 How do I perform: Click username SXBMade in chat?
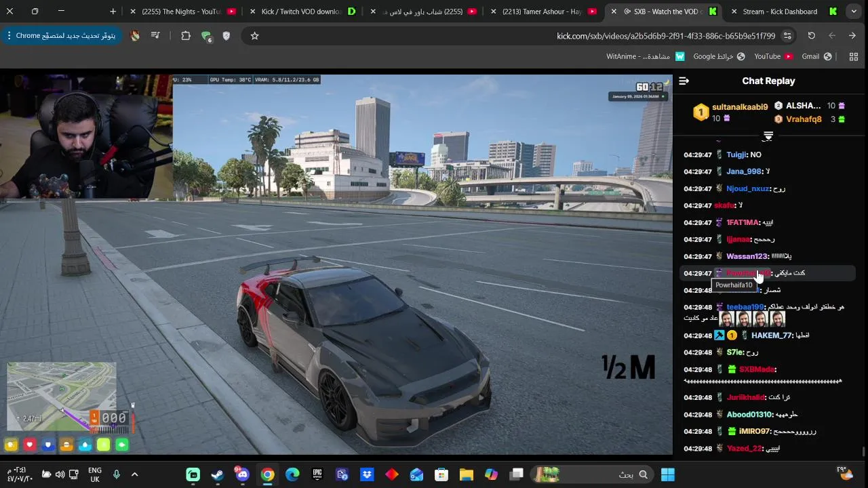click(757, 370)
